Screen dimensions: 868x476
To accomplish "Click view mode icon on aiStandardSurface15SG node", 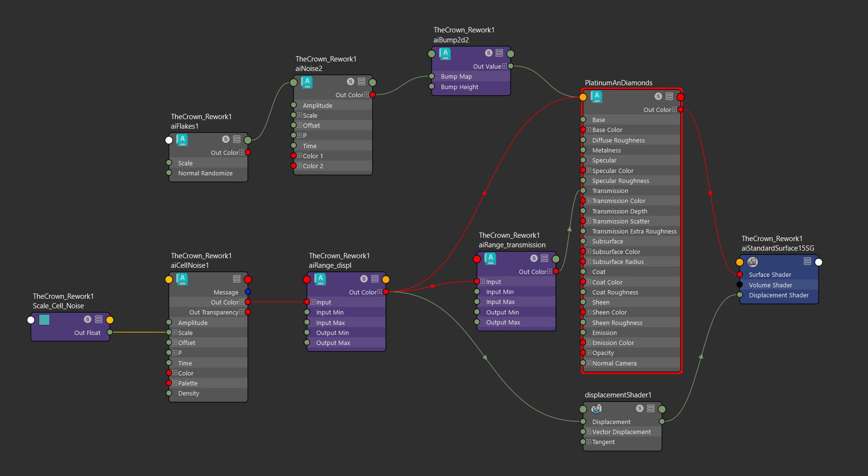I will pyautogui.click(x=807, y=261).
